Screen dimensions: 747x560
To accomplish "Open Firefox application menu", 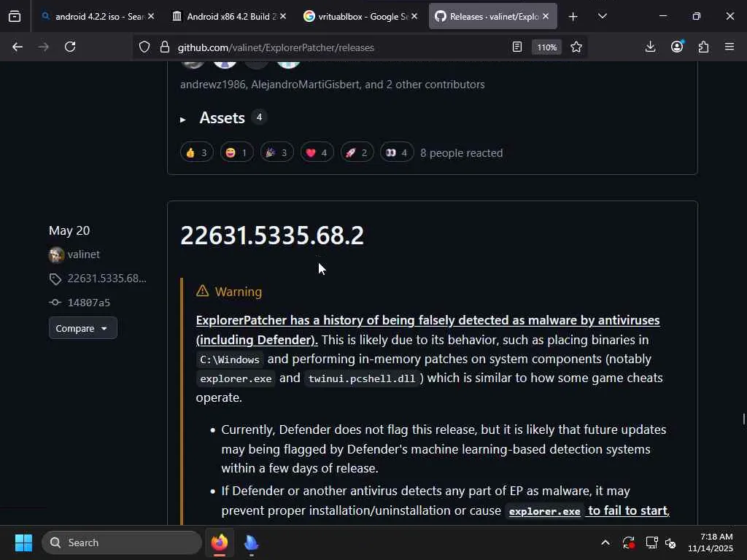I will tap(729, 47).
